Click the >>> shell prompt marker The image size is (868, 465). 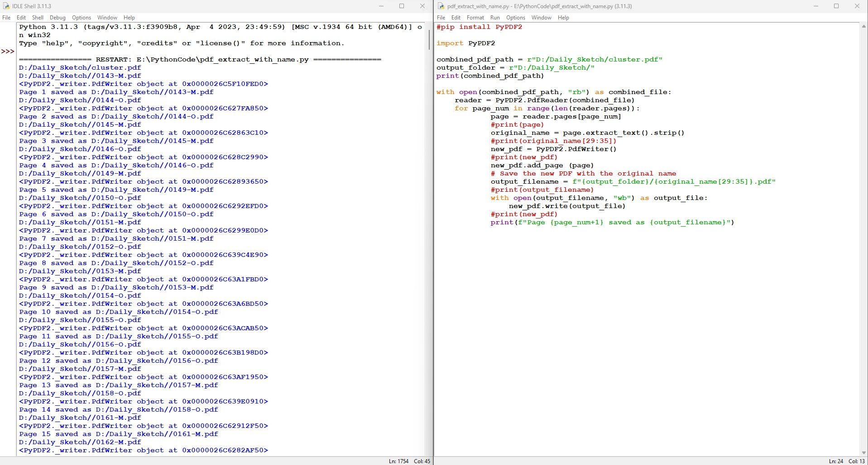[x=8, y=52]
